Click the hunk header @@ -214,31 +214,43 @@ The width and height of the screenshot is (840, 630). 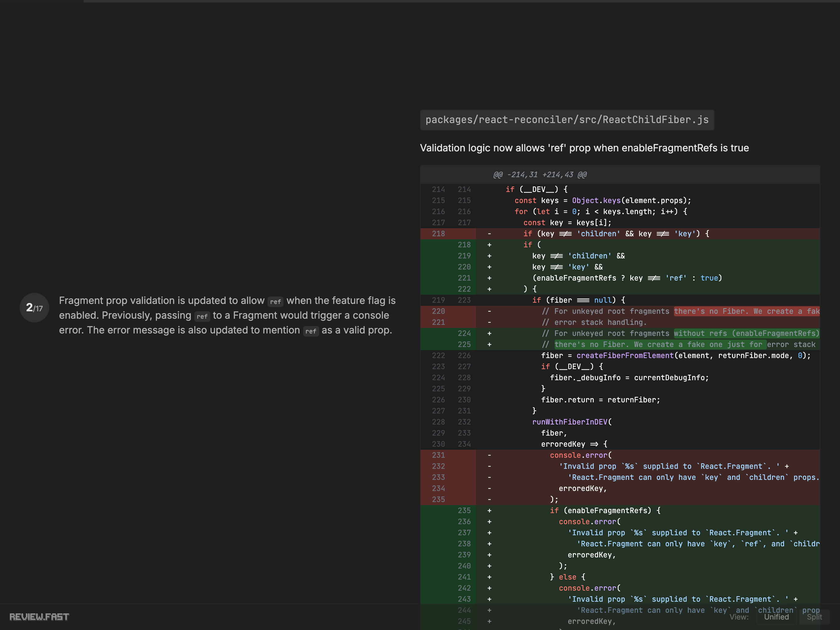[540, 174]
